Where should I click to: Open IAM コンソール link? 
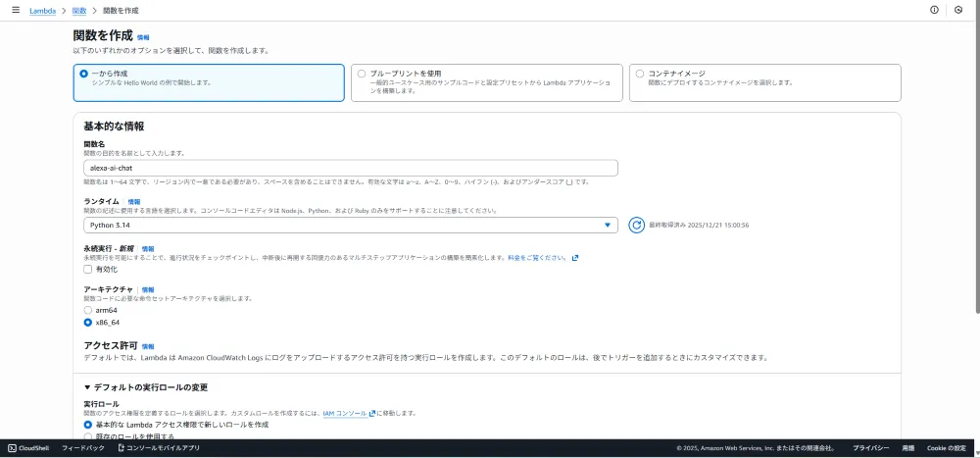(x=345, y=414)
